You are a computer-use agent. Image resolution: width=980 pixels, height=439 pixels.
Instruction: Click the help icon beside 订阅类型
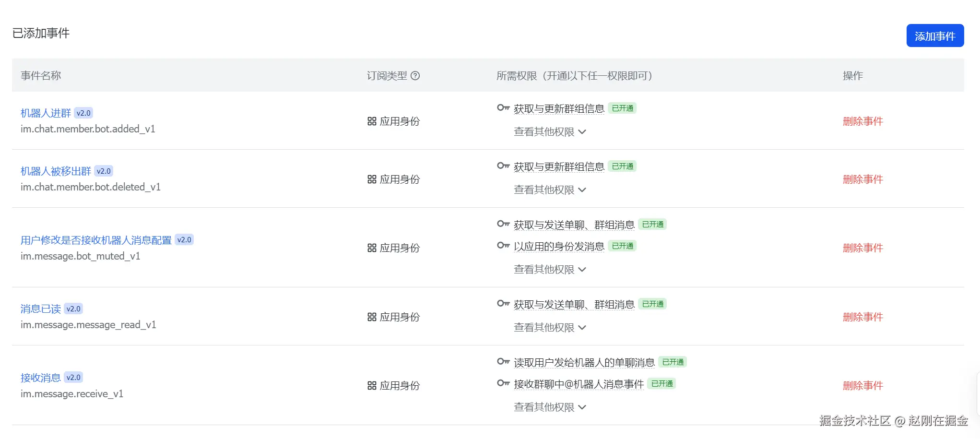(415, 76)
